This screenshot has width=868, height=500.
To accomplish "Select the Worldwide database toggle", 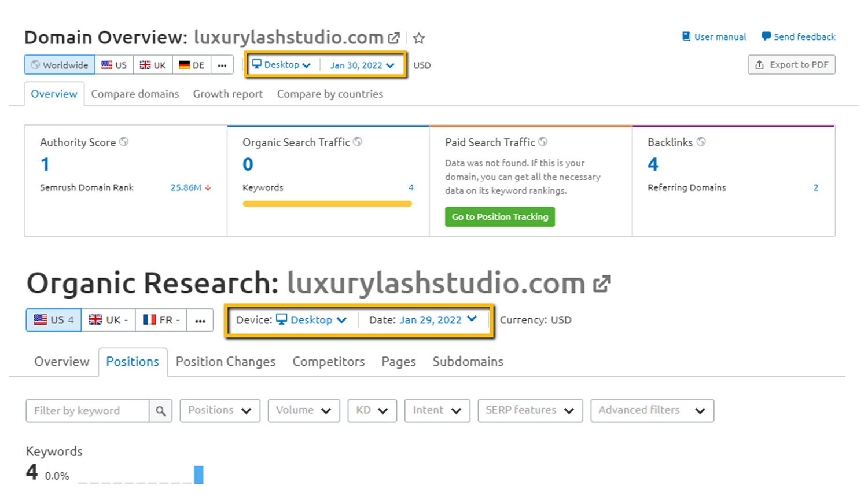I will pyautogui.click(x=60, y=65).
